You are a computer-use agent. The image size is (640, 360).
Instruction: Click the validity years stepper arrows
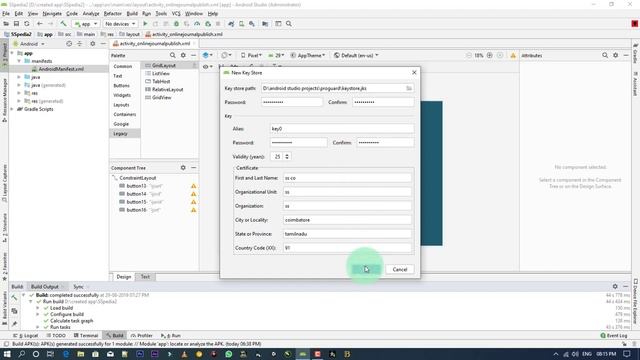click(x=287, y=156)
